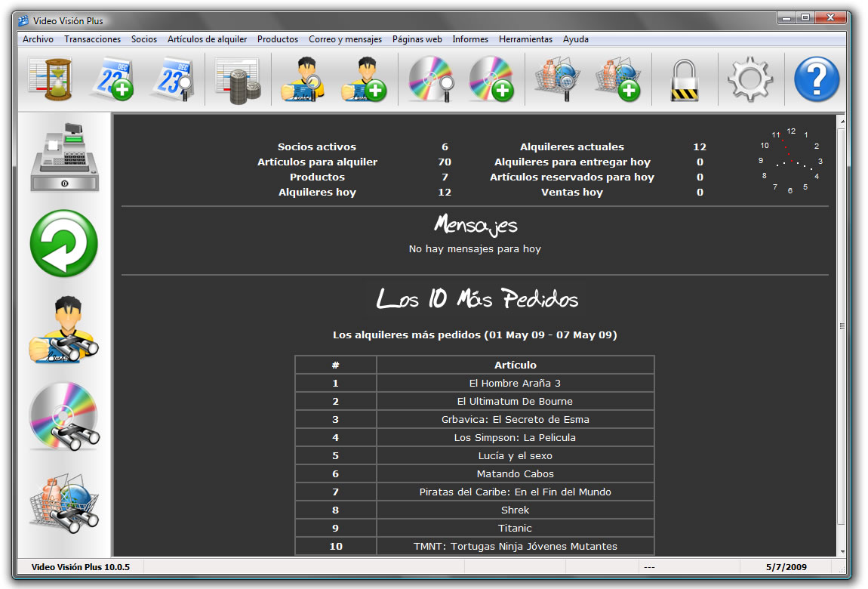This screenshot has width=868, height=589.
Task: Open the coins and ledger icon
Action: tap(238, 81)
